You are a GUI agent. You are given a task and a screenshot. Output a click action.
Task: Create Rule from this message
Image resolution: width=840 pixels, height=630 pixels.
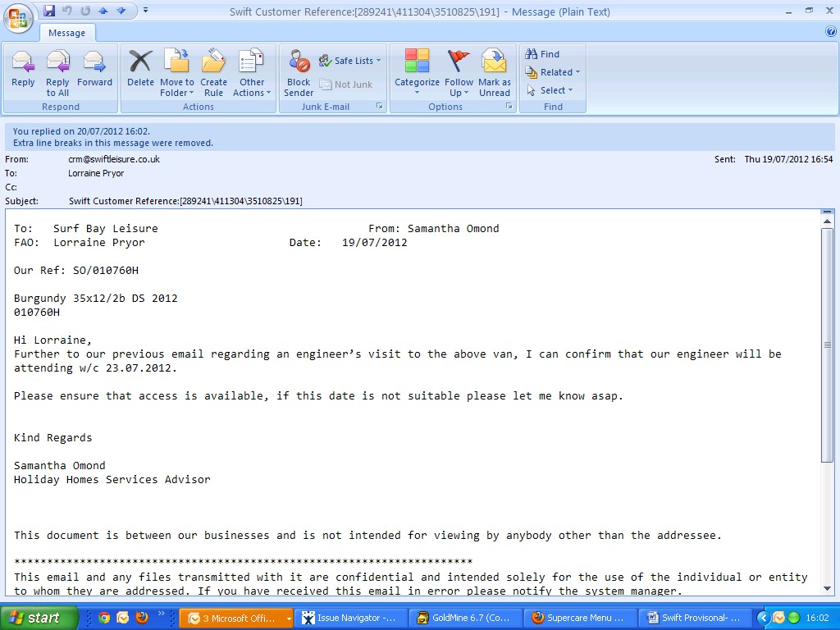click(214, 73)
